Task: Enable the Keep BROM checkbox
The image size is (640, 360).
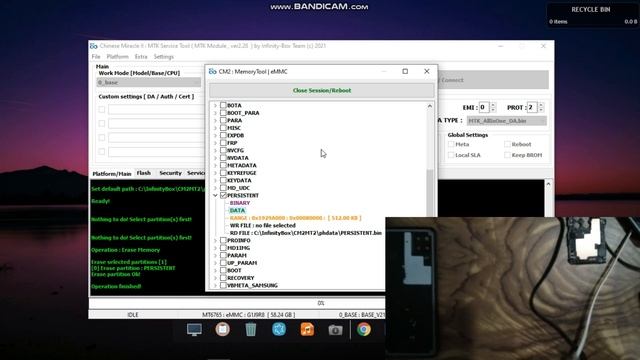Action: [x=507, y=155]
